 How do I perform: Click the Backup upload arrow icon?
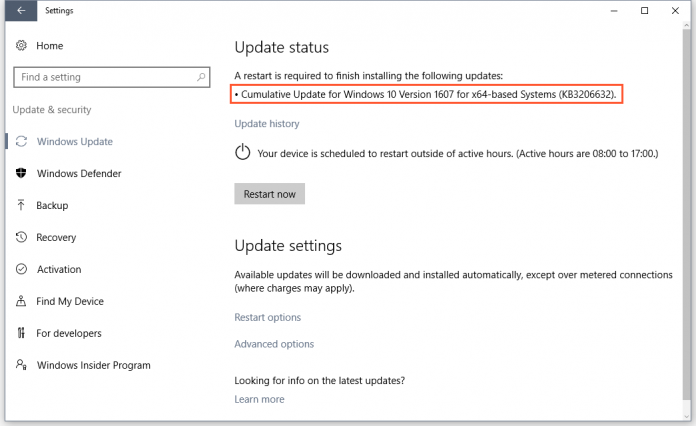tap(21, 205)
